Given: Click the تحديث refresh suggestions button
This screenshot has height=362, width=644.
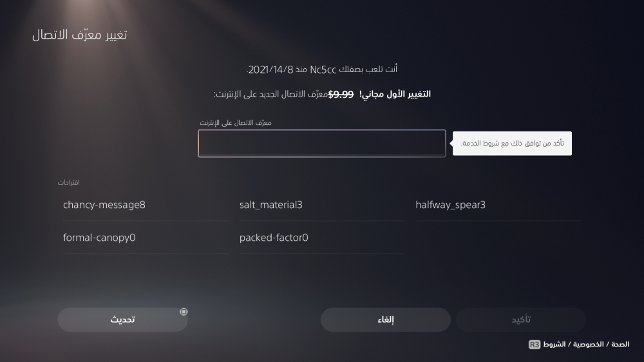Looking at the screenshot, I should [123, 319].
